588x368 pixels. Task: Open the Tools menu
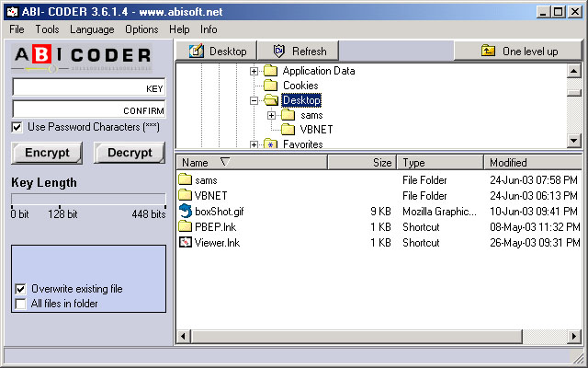(x=47, y=29)
